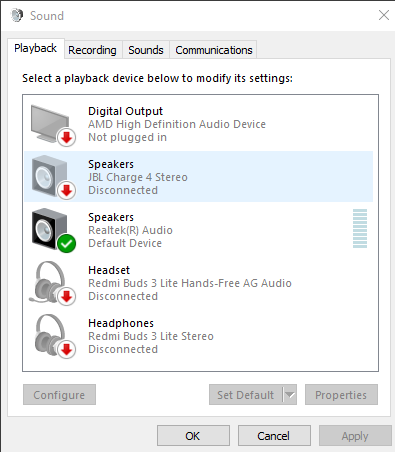
Task: Go to the Communications tab
Action: pyautogui.click(x=214, y=50)
